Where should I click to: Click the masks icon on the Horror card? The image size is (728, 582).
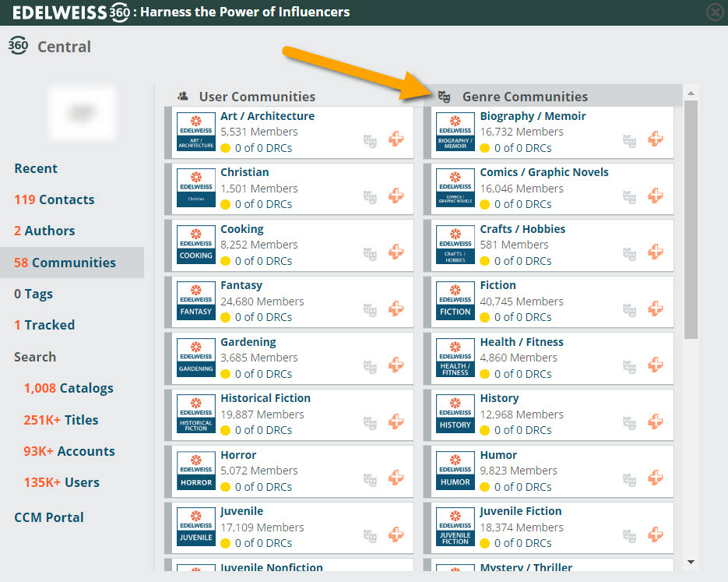click(370, 480)
